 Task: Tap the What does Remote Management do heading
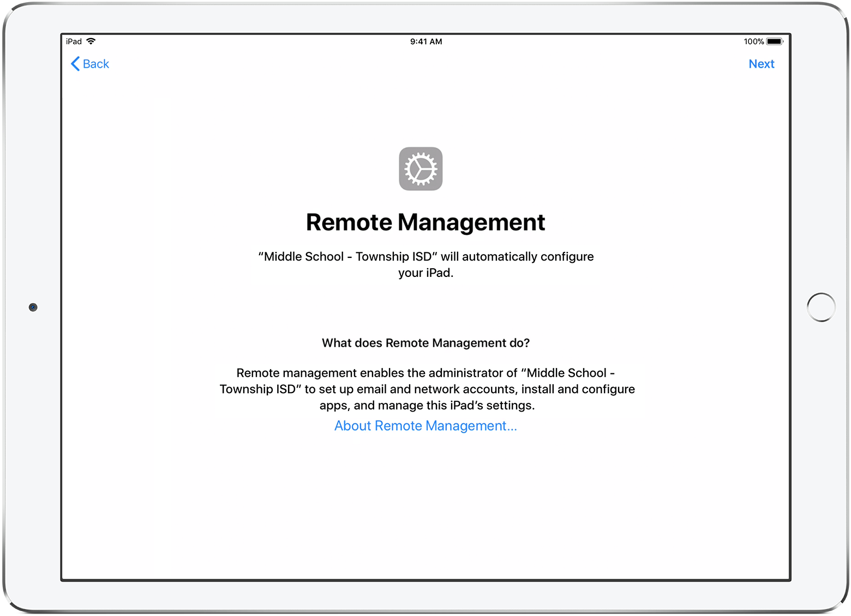[x=425, y=343]
